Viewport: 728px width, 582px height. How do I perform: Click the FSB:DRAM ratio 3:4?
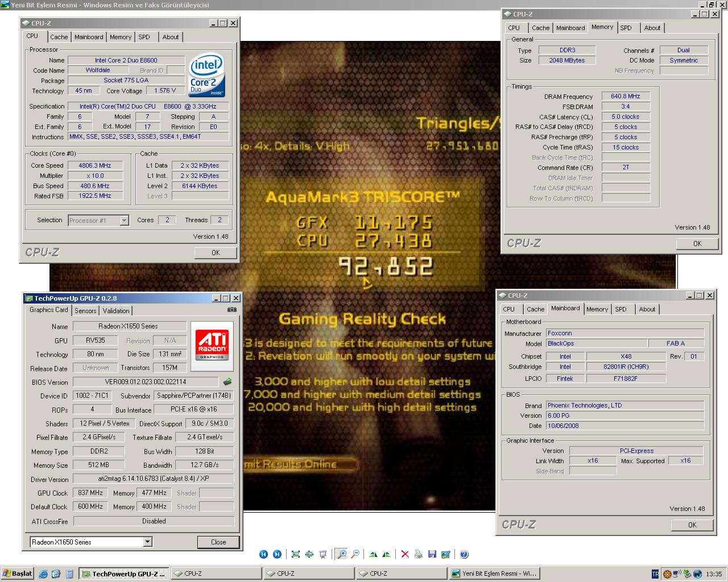tap(626, 106)
